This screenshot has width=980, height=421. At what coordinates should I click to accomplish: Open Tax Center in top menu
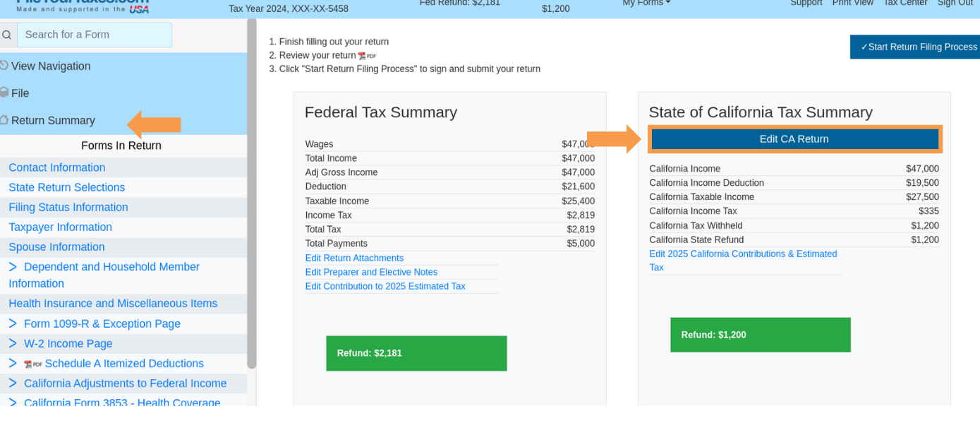[x=905, y=4]
